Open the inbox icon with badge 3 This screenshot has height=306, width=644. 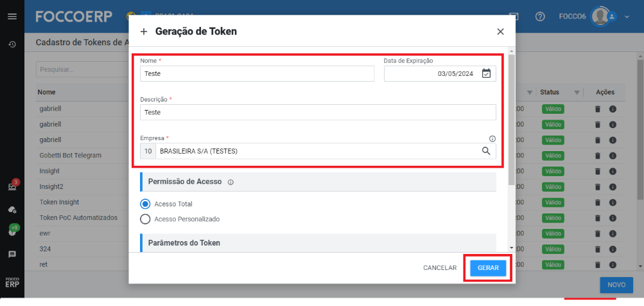(x=12, y=186)
